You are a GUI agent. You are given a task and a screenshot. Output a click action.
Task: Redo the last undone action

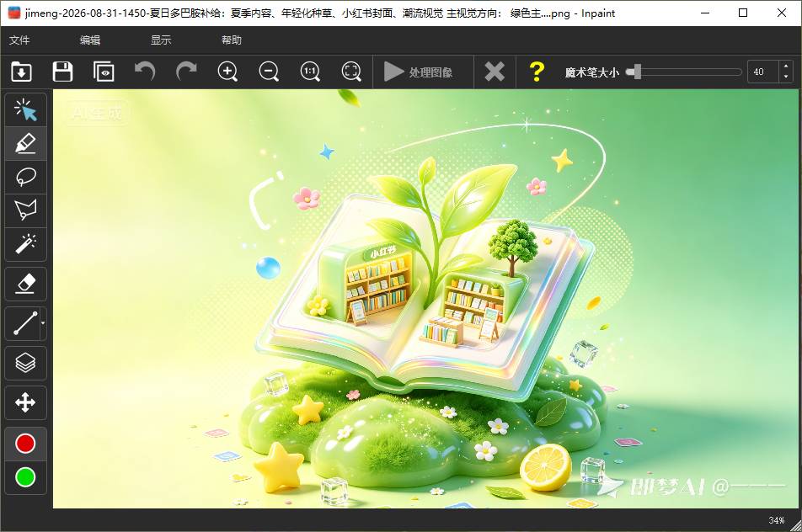click(186, 72)
